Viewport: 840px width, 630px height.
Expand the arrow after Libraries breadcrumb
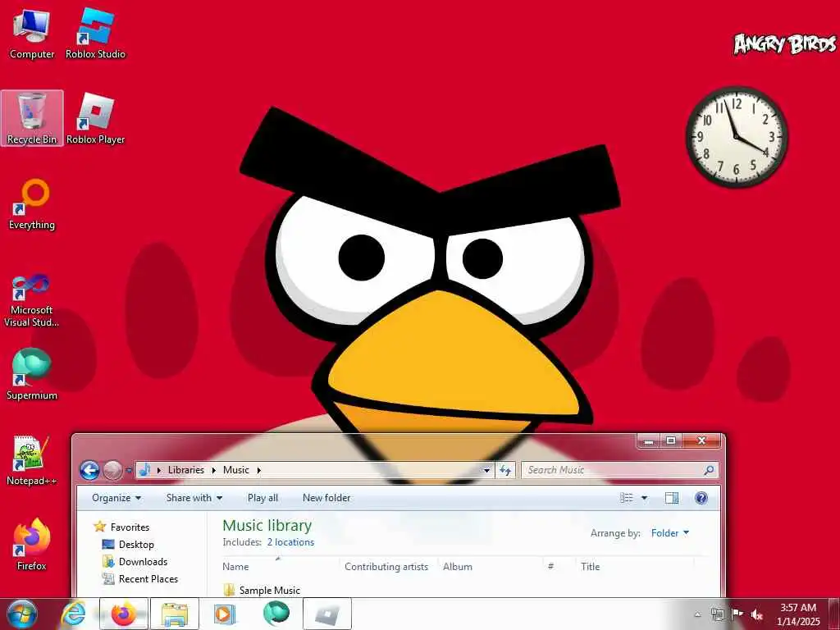point(214,470)
